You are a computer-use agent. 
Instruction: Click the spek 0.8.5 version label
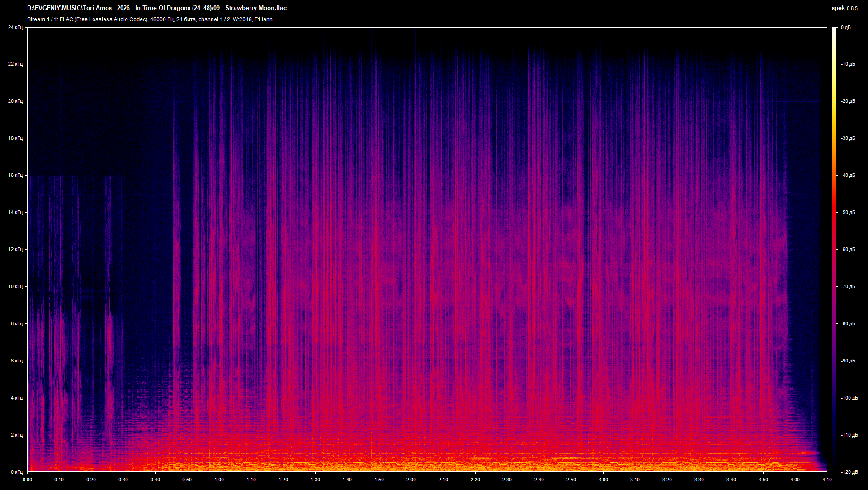pyautogui.click(x=844, y=8)
